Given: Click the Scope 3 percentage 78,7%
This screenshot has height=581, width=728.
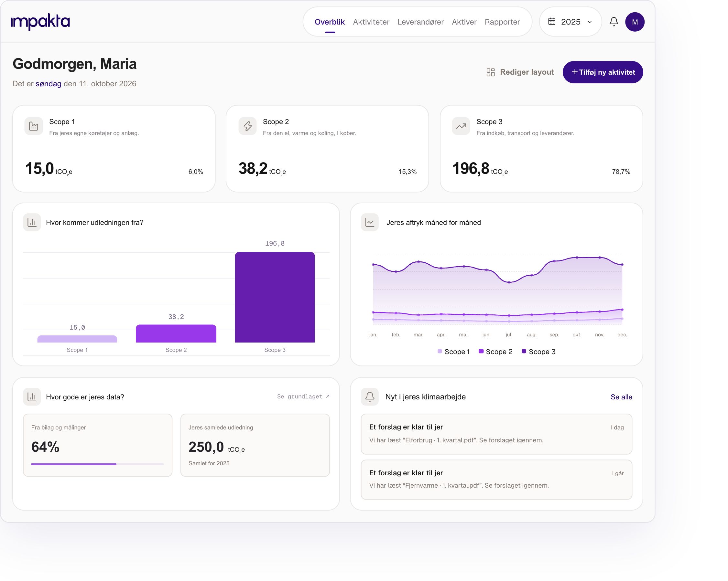Looking at the screenshot, I should pos(621,172).
